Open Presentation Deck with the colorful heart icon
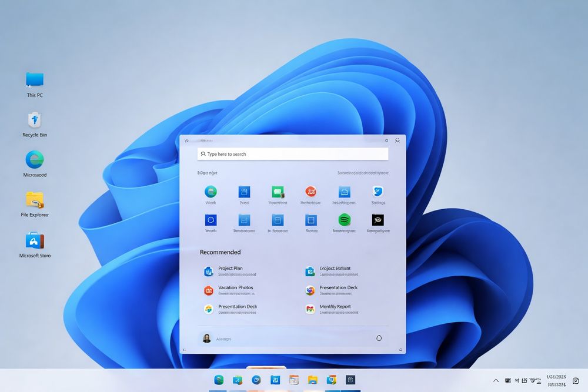Viewport: 588px width, 392px height. tap(332, 290)
